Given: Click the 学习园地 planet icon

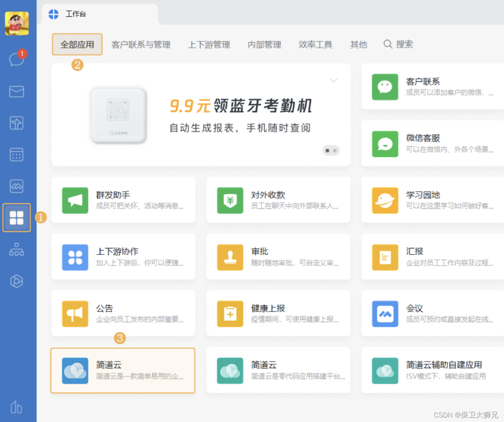Looking at the screenshot, I should click(x=385, y=201).
